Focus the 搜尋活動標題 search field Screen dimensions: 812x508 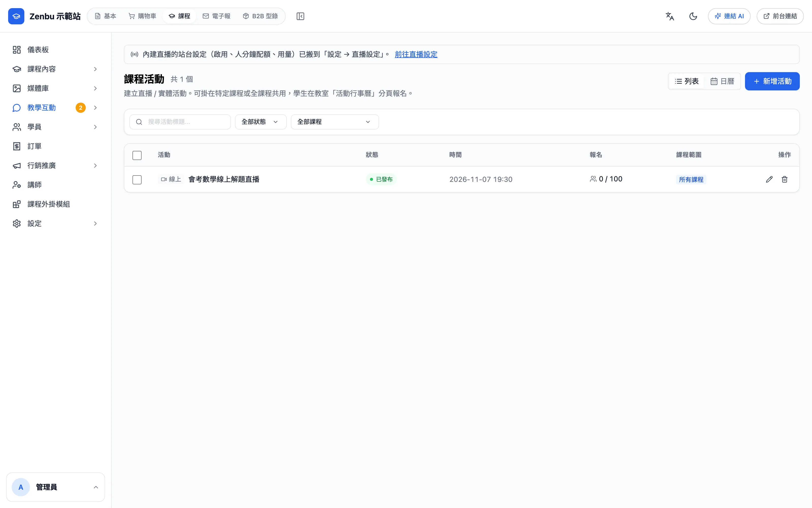[180, 122]
